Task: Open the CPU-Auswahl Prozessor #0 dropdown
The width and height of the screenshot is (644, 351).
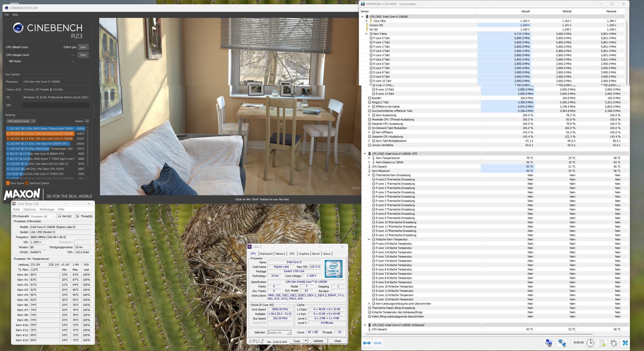Action: click(x=43, y=216)
